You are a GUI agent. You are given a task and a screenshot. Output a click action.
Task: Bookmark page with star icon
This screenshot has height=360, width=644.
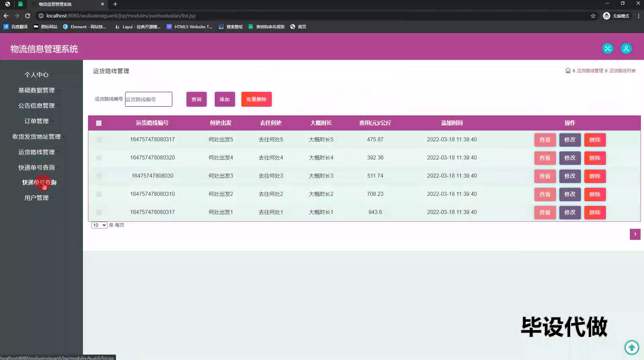point(593,16)
